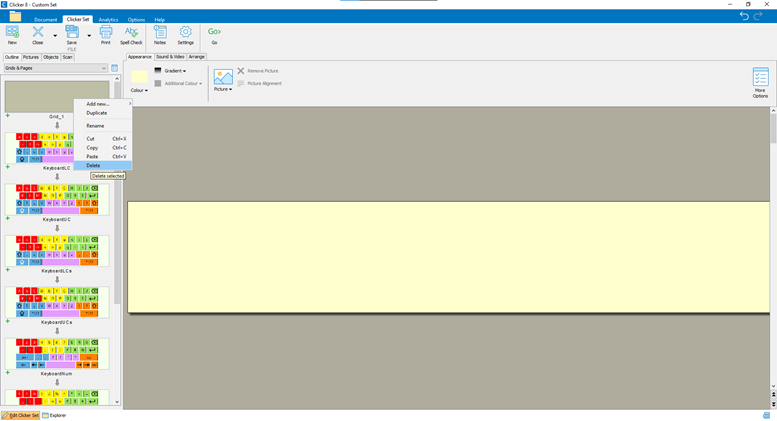Click the Undo arrow in the title bar
The image size is (777, 421).
[744, 16]
